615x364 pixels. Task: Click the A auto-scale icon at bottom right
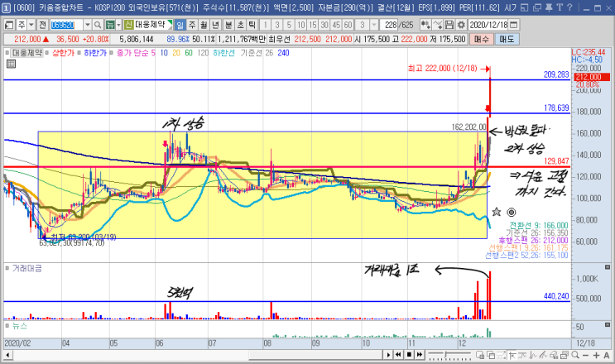(x=607, y=355)
